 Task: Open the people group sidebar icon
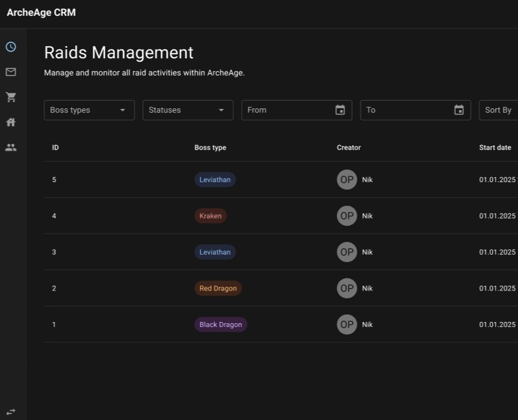click(11, 147)
